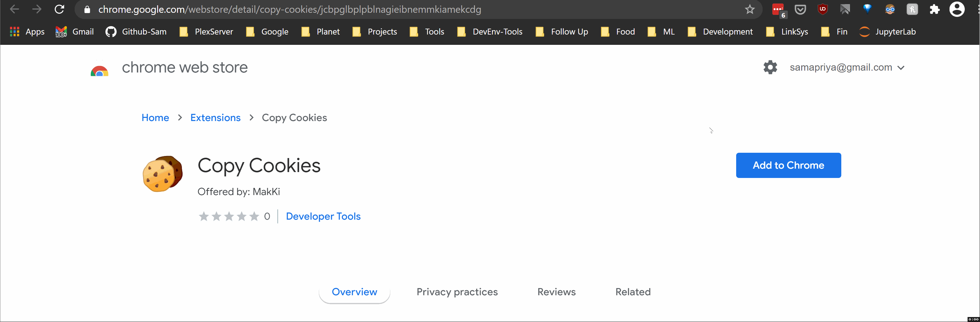Expand the ML bookmark folder
The width and height of the screenshot is (980, 322).
[x=661, y=32]
